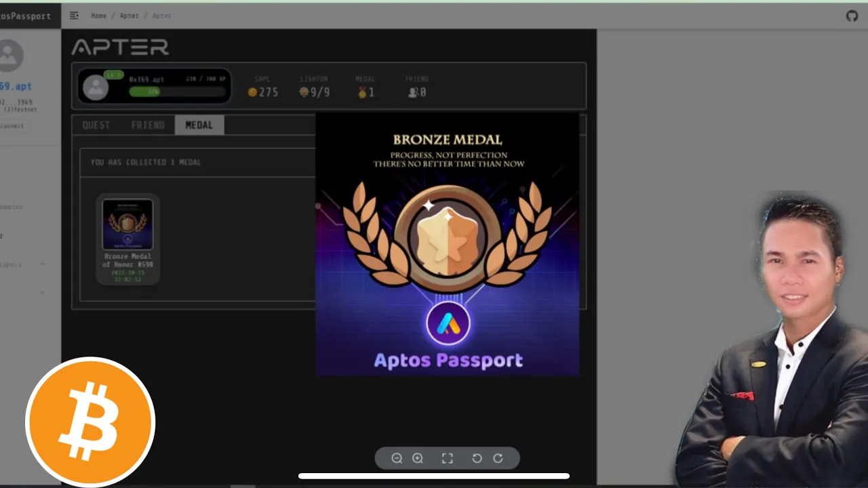
Task: Zoom out the medal image preview
Action: click(x=397, y=458)
